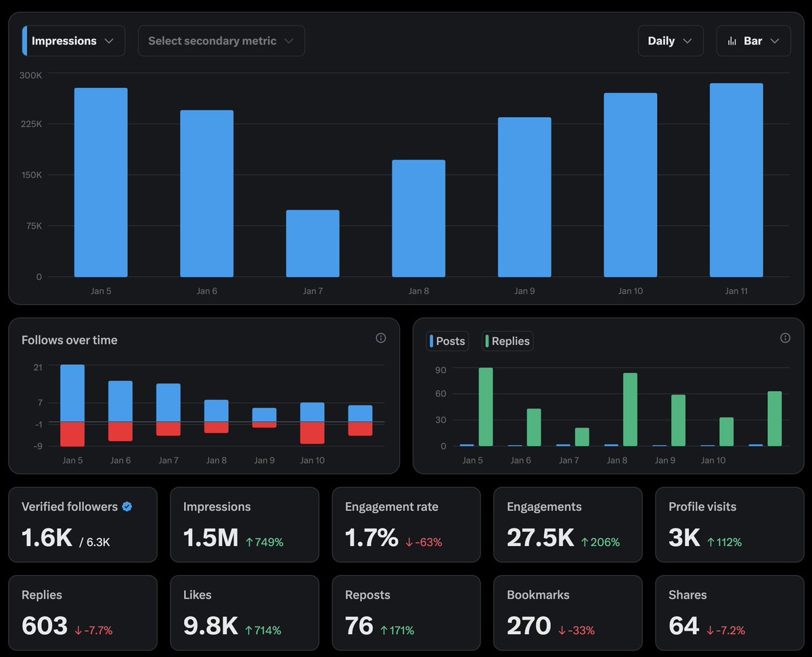The height and width of the screenshot is (657, 812).
Task: Click the verified badge next to Verified followers
Action: pyautogui.click(x=128, y=506)
